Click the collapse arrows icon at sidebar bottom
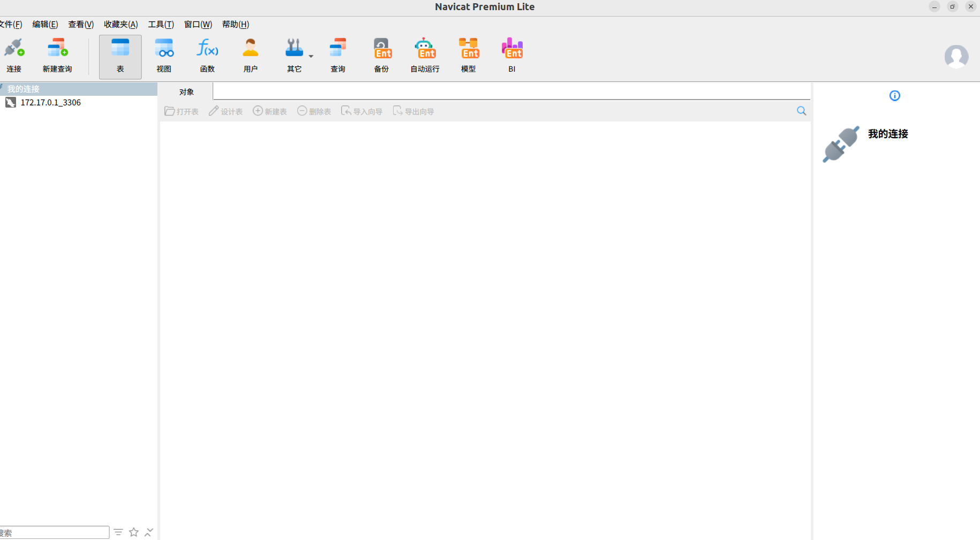The image size is (980, 540). tap(149, 532)
